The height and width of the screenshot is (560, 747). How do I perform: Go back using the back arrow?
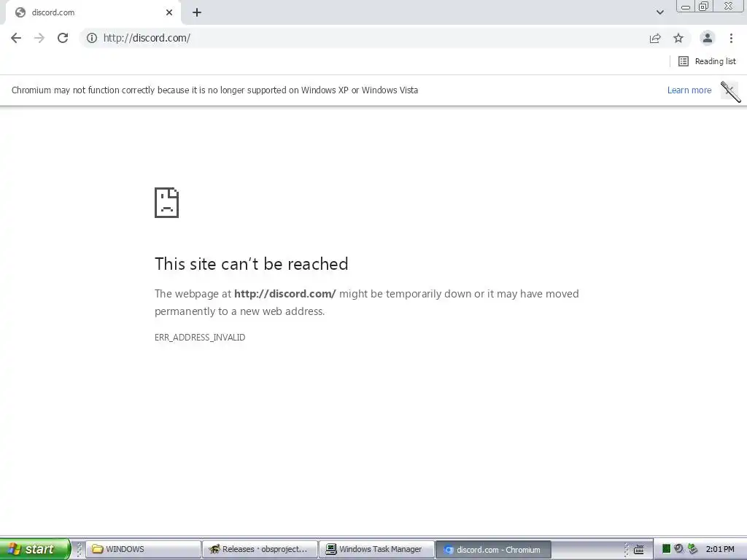pos(16,38)
